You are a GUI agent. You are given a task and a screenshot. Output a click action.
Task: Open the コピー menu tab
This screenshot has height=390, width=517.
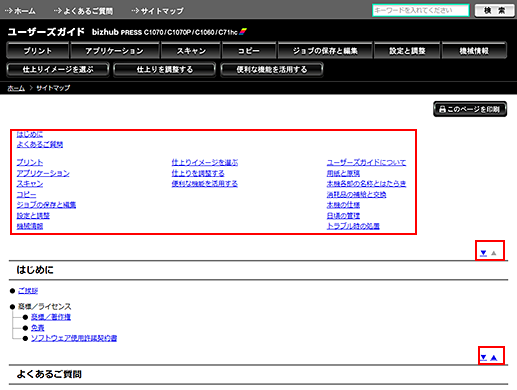click(249, 51)
